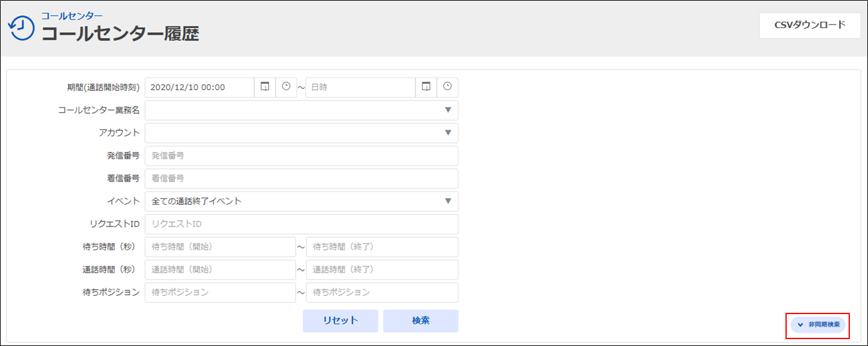This screenshot has width=868, height=346.
Task: Open clock time picker for period end
Action: click(448, 87)
